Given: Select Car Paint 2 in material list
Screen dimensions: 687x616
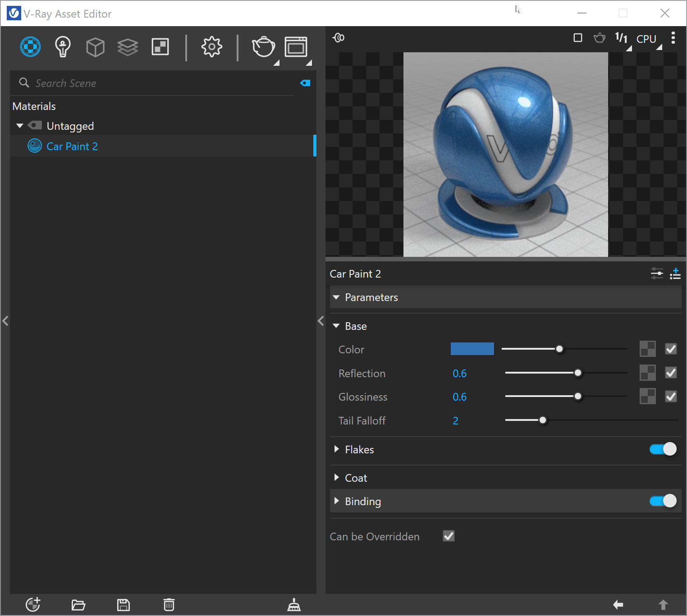Looking at the screenshot, I should click(163, 146).
